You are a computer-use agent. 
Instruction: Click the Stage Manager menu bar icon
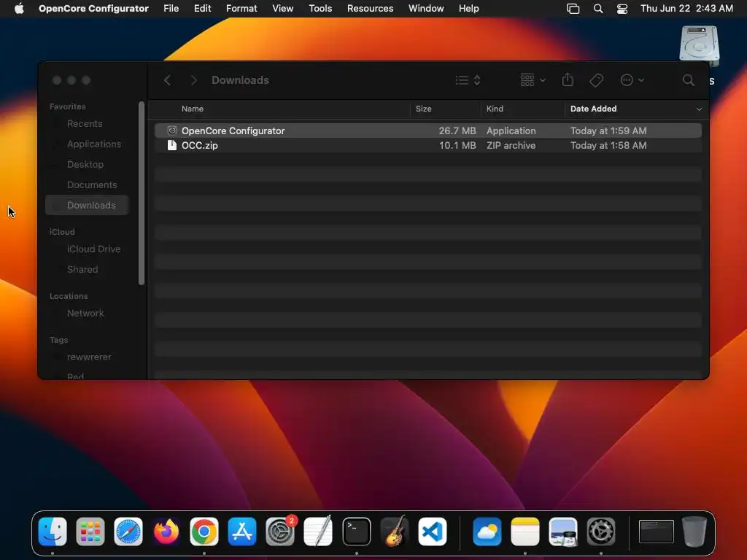click(573, 9)
